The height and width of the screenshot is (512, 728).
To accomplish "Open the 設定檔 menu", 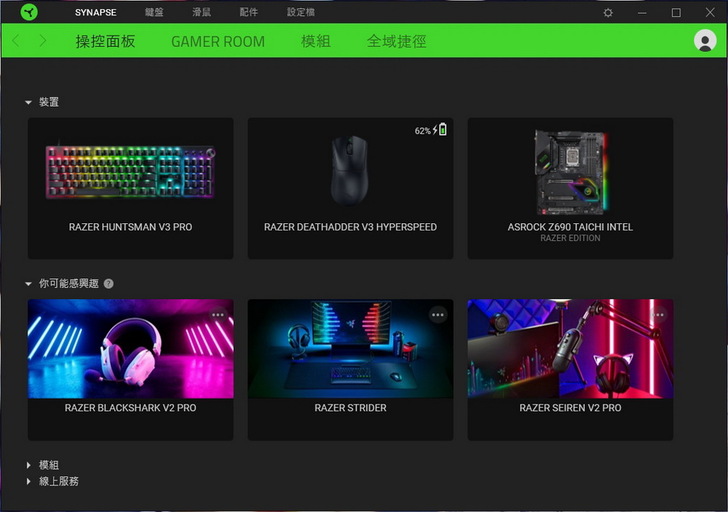I will click(301, 13).
